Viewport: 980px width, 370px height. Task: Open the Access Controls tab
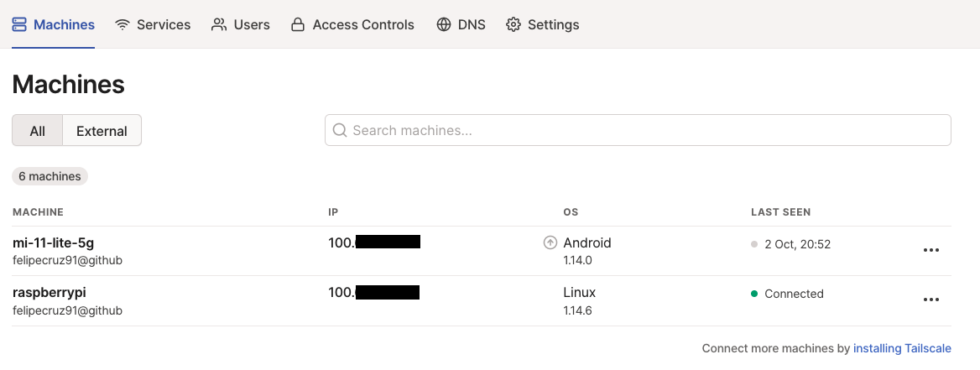352,25
